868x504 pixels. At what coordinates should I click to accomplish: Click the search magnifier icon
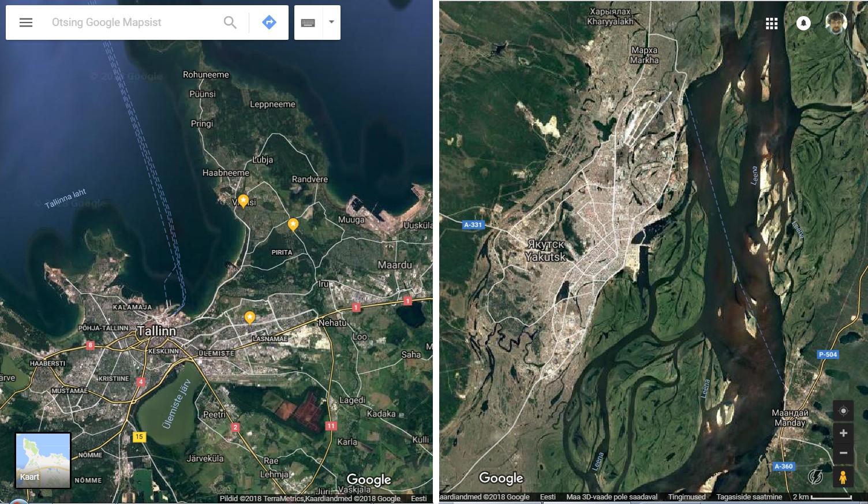pyautogui.click(x=230, y=23)
